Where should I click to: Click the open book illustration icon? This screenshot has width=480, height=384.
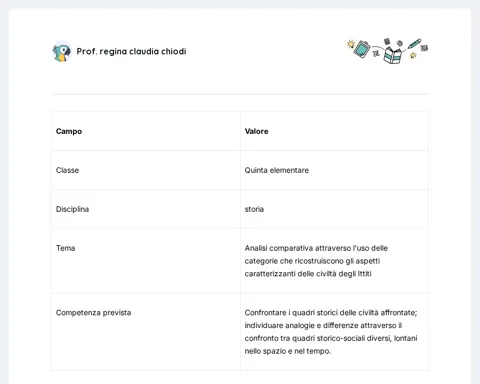pos(393,55)
